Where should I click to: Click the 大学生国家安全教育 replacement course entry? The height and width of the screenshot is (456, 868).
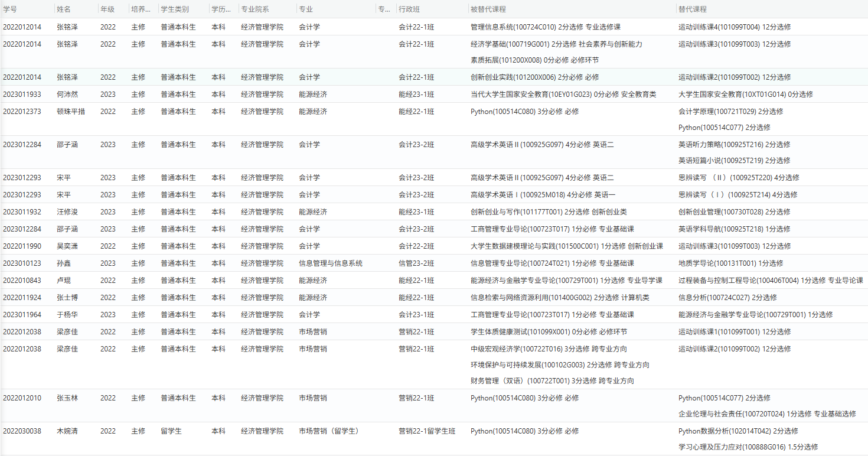click(x=745, y=95)
